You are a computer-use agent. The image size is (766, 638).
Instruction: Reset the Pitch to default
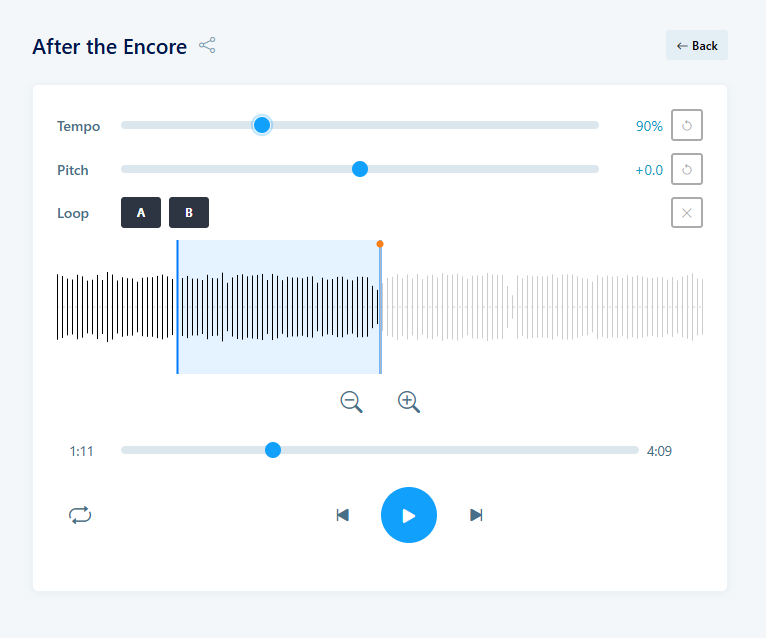pyautogui.click(x=686, y=169)
